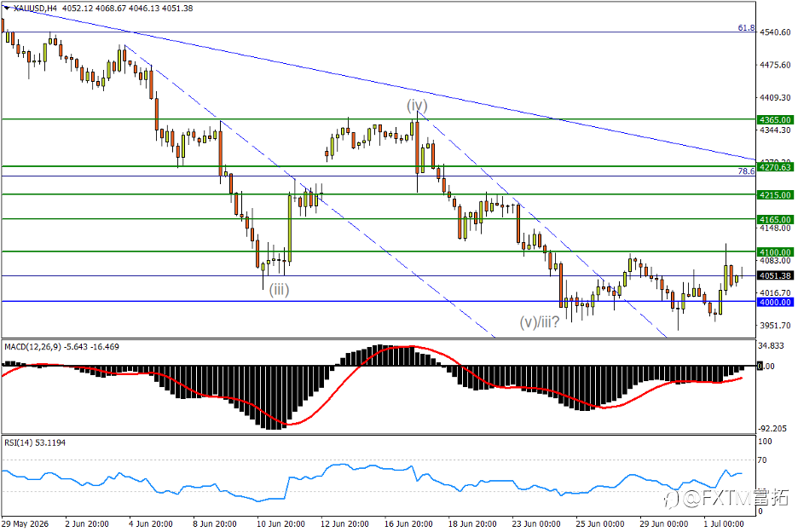Select the XAUUSD,H4 chart title text
Screen dimensions: 798x532
pos(35,9)
